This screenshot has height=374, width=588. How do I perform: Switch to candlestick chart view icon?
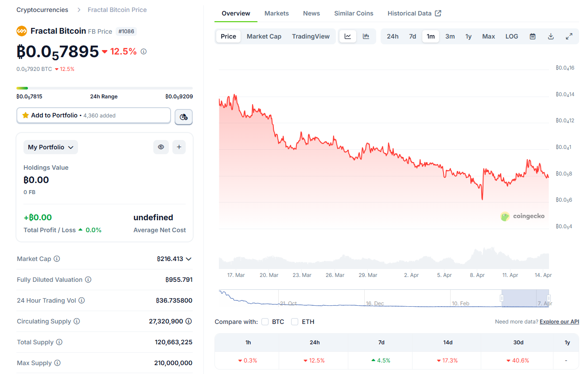click(366, 36)
